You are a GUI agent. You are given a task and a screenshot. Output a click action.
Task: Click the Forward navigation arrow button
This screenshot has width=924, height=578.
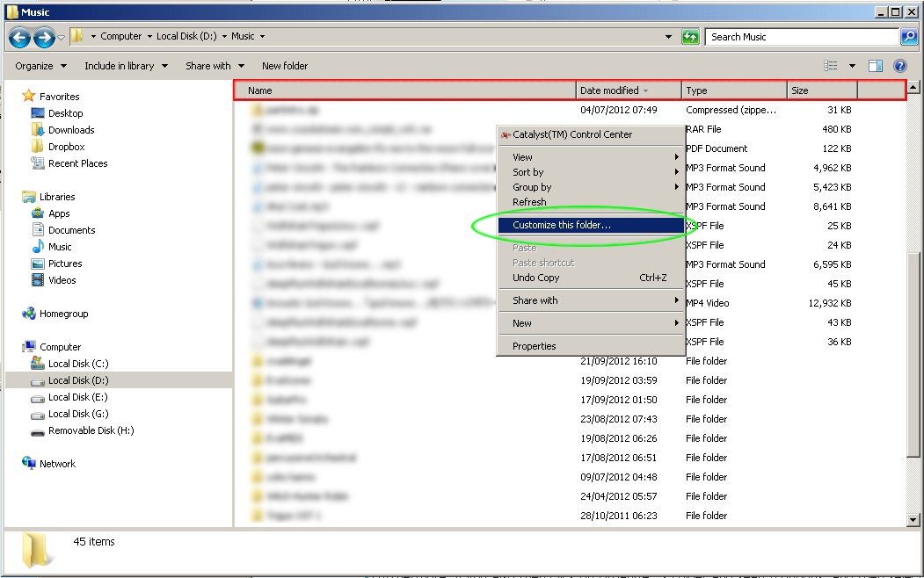point(44,37)
